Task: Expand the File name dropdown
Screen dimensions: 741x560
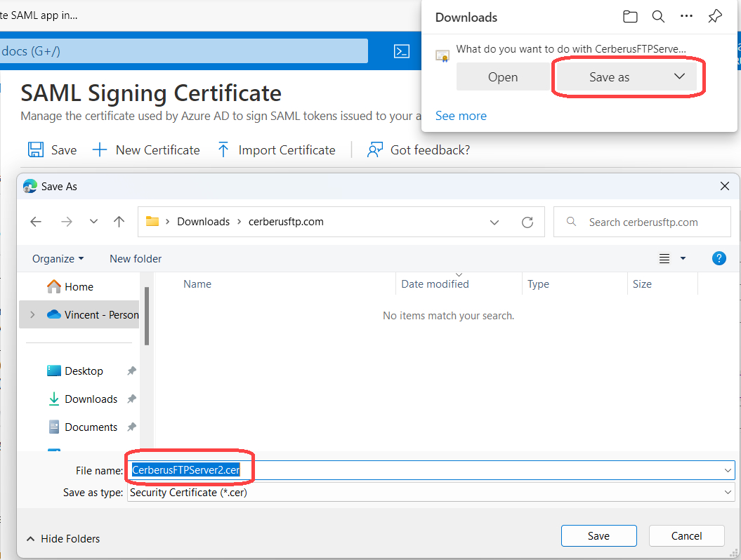Action: [727, 470]
